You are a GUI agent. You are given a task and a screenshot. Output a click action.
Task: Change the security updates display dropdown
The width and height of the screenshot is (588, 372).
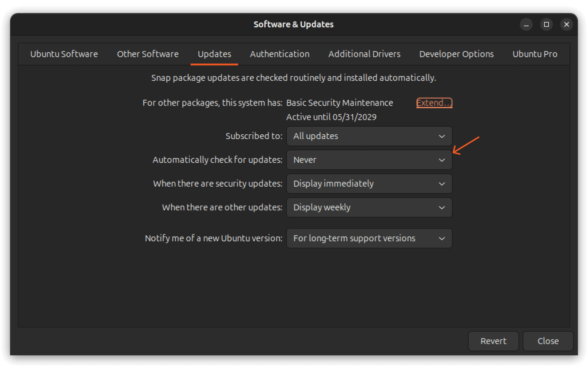tap(369, 183)
